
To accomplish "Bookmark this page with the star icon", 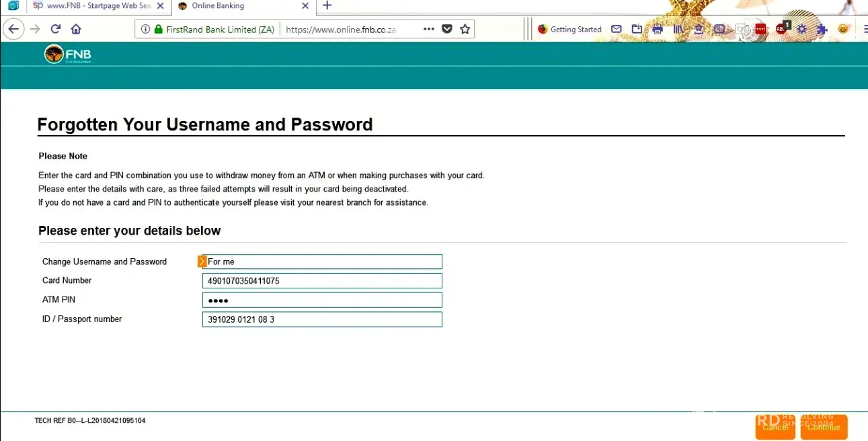I will [x=465, y=30].
